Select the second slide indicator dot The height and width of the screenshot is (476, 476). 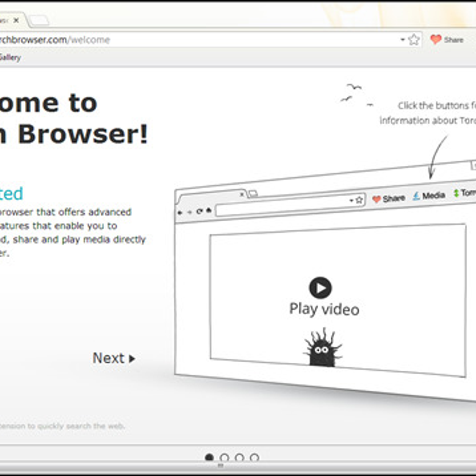click(224, 458)
